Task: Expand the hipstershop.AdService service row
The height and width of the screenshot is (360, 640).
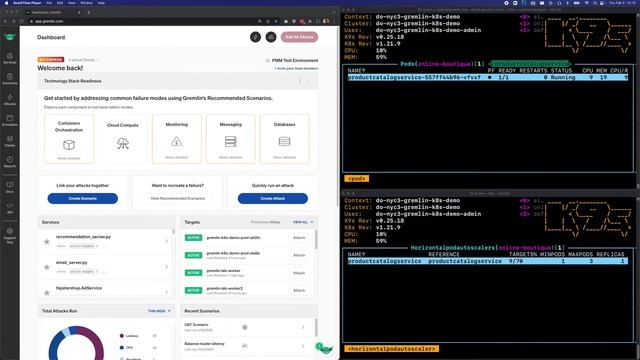Action: point(167,292)
